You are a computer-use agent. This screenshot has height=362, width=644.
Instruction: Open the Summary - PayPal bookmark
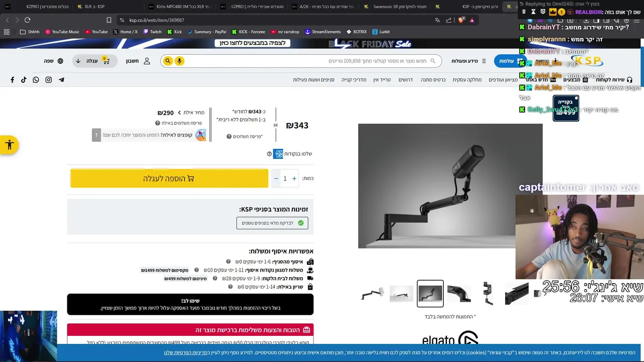click(207, 32)
